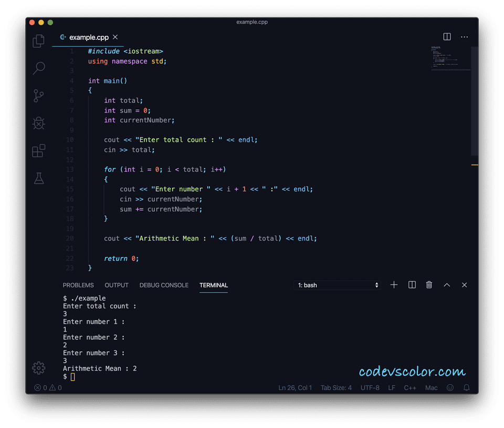Switch to the OUTPUT tab
The height and width of the screenshot is (428, 504).
tap(116, 285)
